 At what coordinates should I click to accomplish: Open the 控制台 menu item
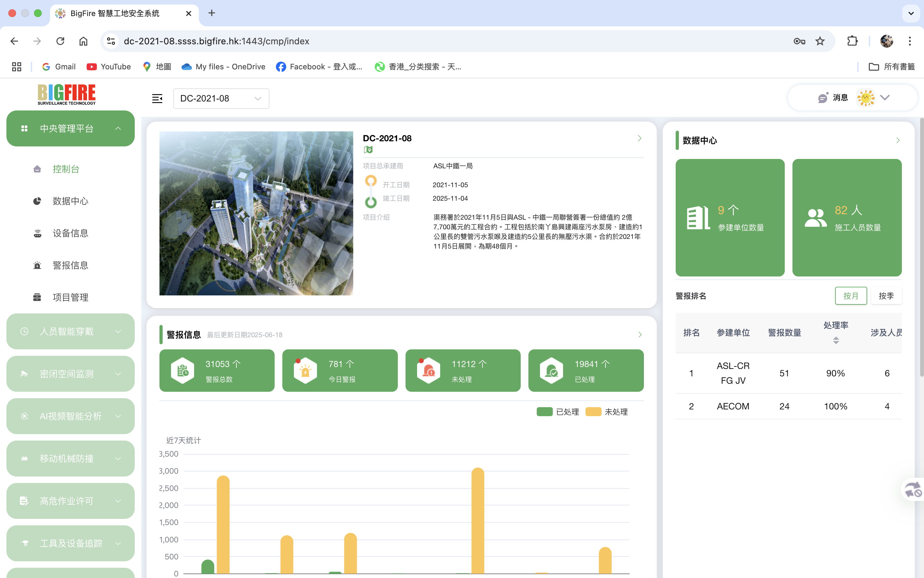coord(71,169)
